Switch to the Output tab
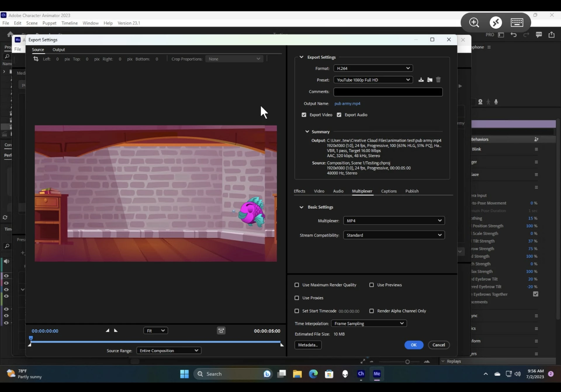 (58, 50)
